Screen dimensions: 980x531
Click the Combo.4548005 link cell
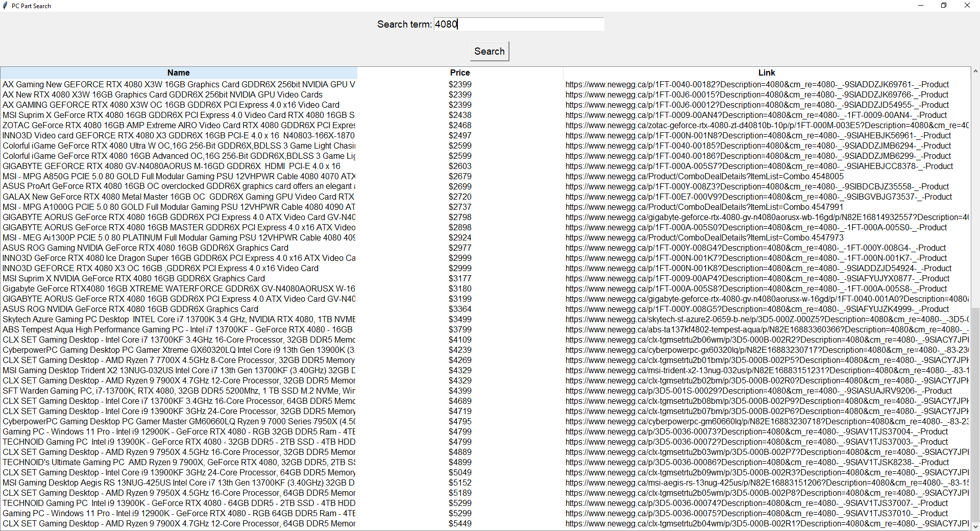[766, 176]
